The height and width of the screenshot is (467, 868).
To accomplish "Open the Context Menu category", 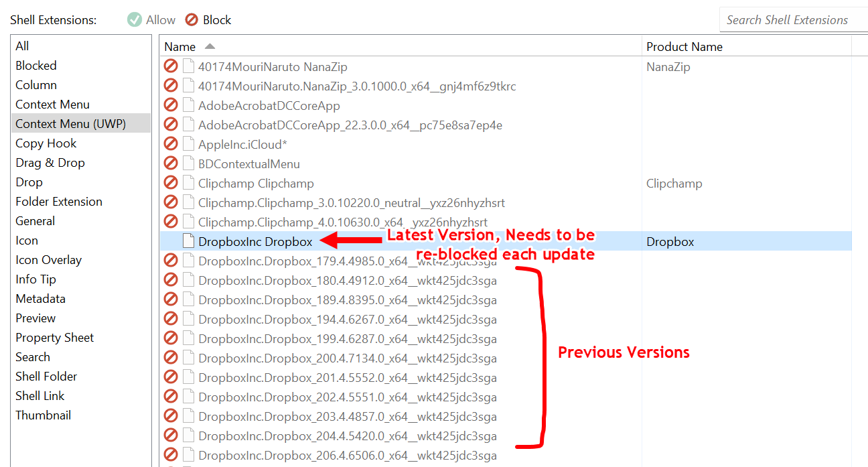I will tap(52, 105).
